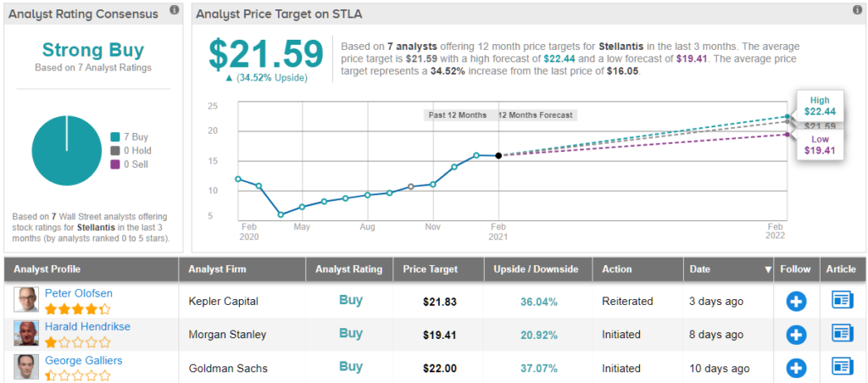This screenshot has height=383, width=868.
Task: Click the High $22.44 forecast label
Action: coord(819,106)
